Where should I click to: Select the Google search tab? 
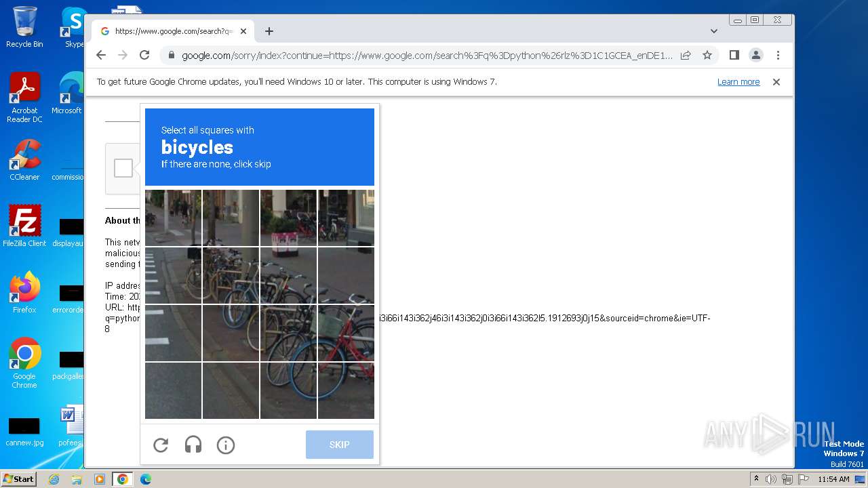[x=173, y=31]
